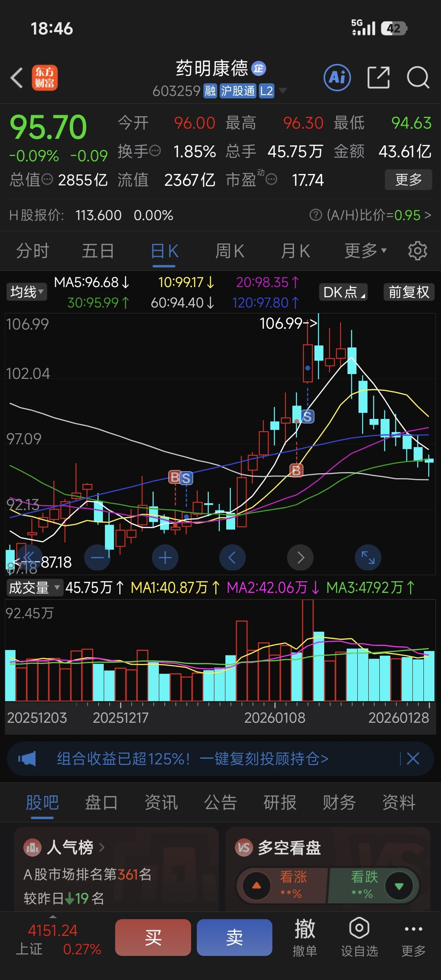Viewport: 441px width, 980px height.
Task: Tap the megaphone announcement icon
Action: 27,759
